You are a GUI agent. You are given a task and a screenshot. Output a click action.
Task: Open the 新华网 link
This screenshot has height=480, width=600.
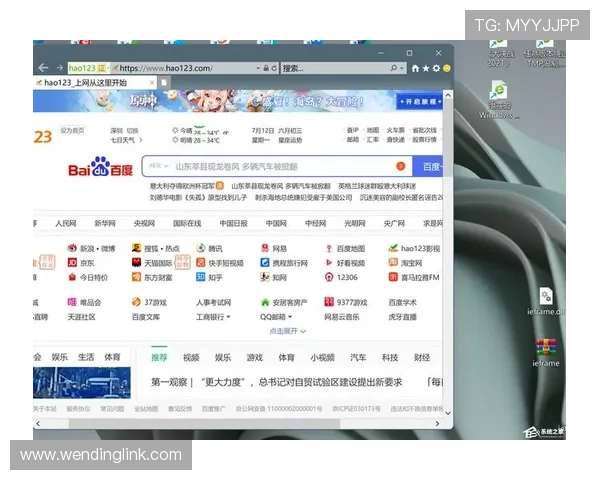pos(105,224)
